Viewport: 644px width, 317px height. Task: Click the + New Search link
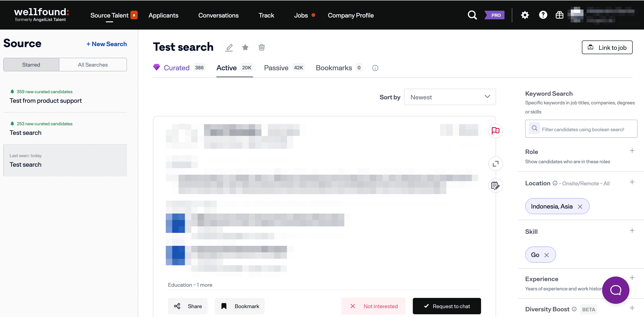(x=106, y=44)
